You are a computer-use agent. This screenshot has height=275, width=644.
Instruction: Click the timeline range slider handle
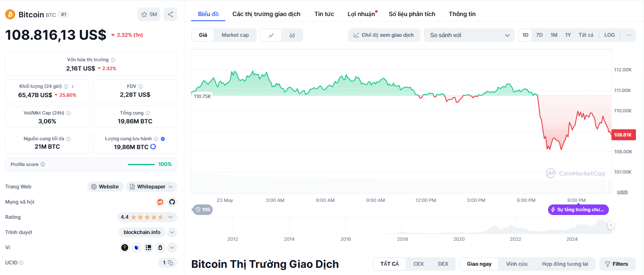[x=611, y=225]
